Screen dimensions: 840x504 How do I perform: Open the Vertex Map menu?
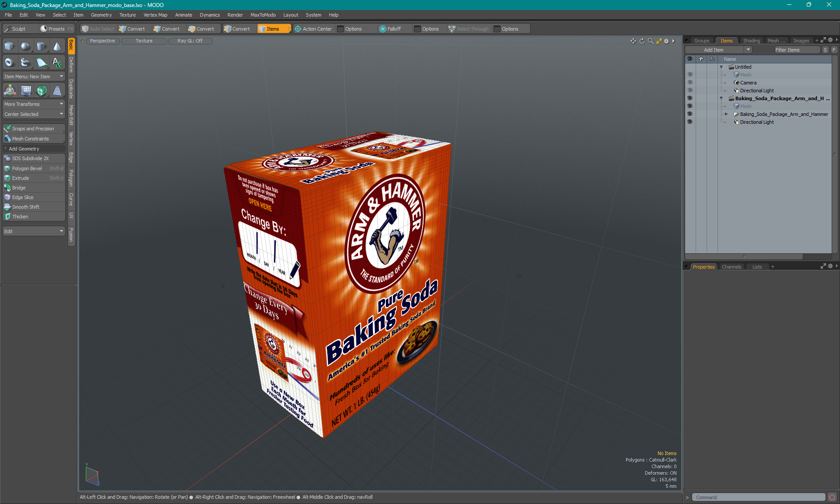[155, 15]
